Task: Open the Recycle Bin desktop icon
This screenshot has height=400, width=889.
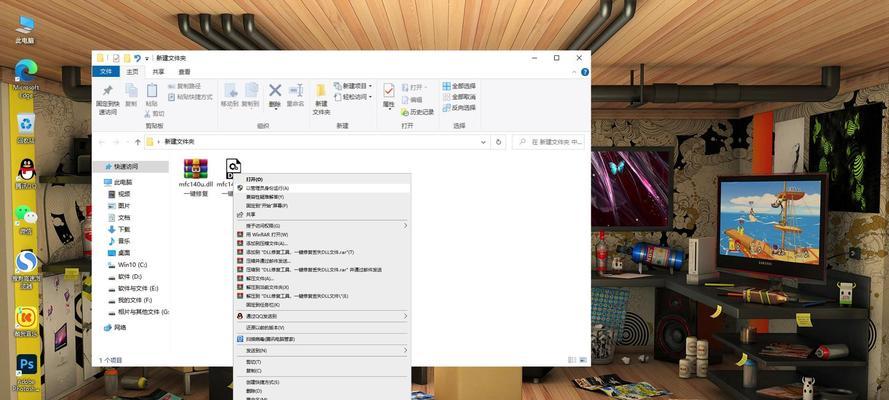Action: 26,128
